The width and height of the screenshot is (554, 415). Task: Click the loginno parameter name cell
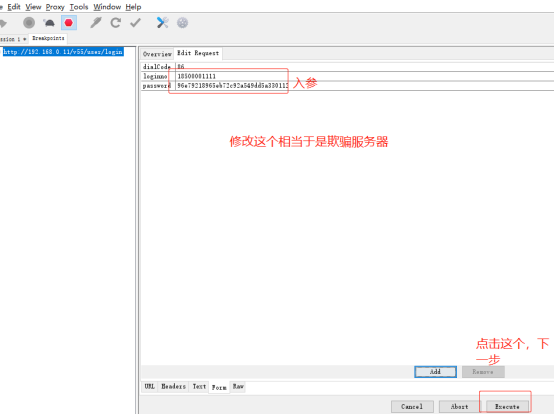(x=158, y=76)
